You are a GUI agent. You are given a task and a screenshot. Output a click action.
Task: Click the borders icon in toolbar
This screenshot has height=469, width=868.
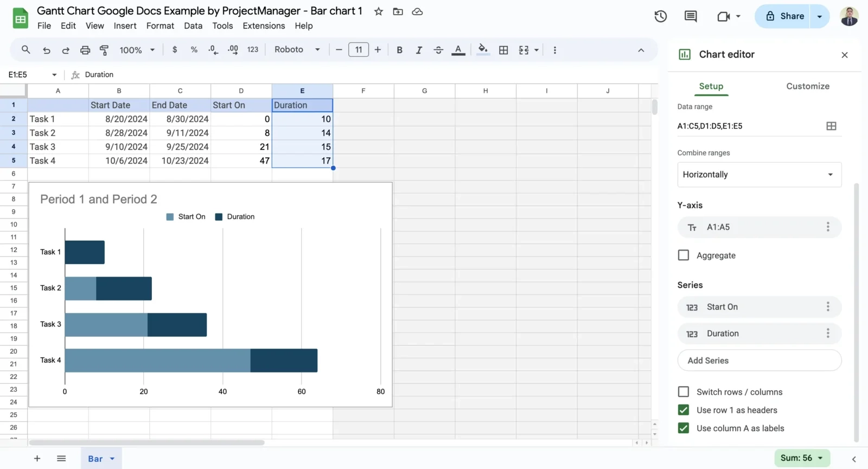[503, 50]
